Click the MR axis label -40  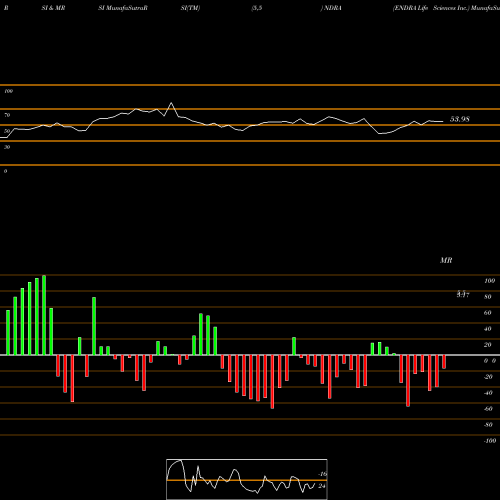[488, 393]
